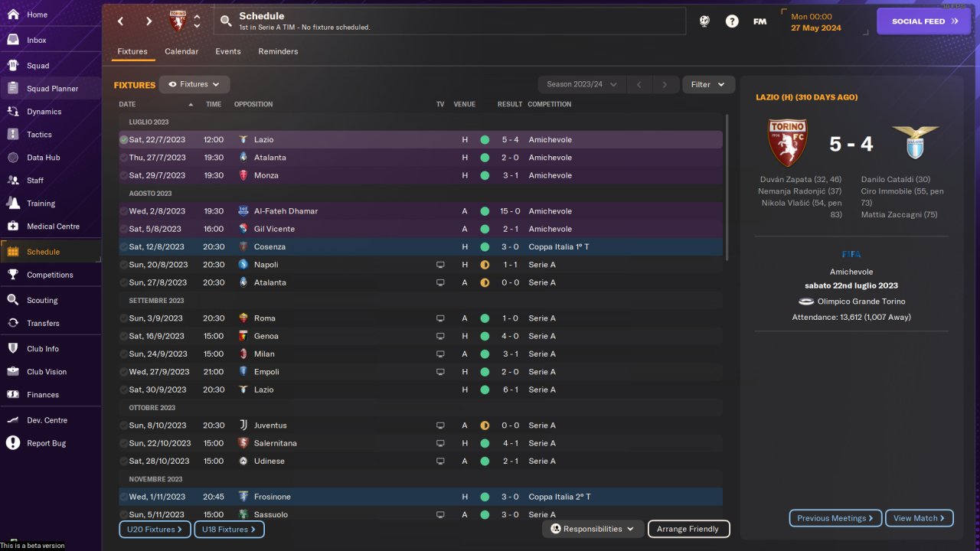This screenshot has height=551, width=980.
Task: Toggle the check circle for Al-Fateh Dhamar fixture
Action: point(123,211)
